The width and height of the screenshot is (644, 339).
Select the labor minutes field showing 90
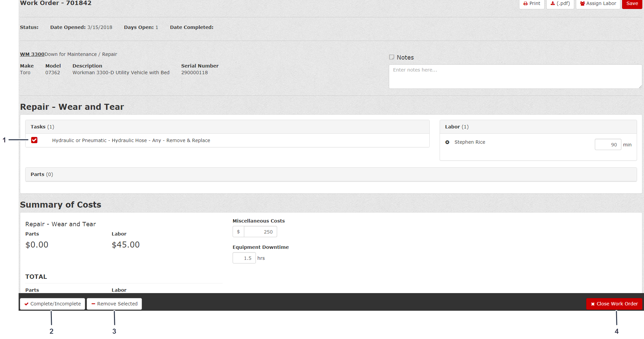pos(607,145)
